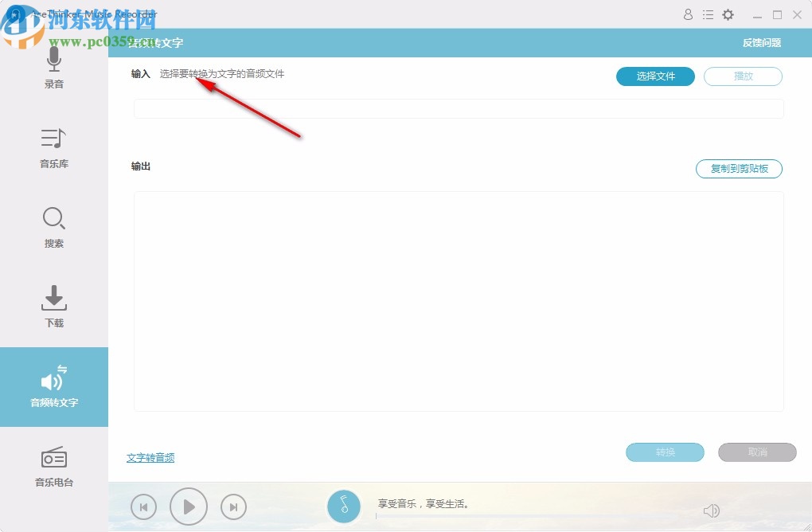Skip to the next track

coord(233,506)
